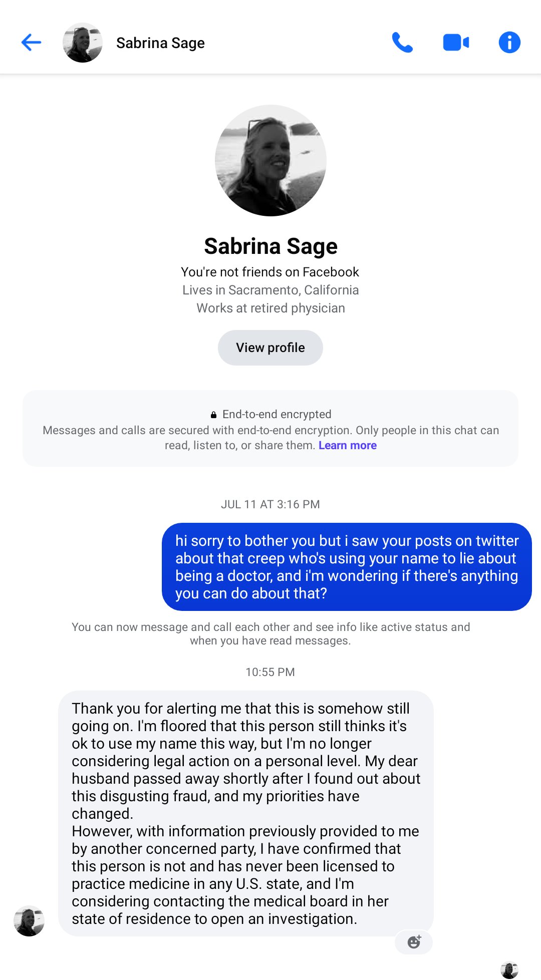
Task: Open conversation info icon
Action: tap(509, 43)
